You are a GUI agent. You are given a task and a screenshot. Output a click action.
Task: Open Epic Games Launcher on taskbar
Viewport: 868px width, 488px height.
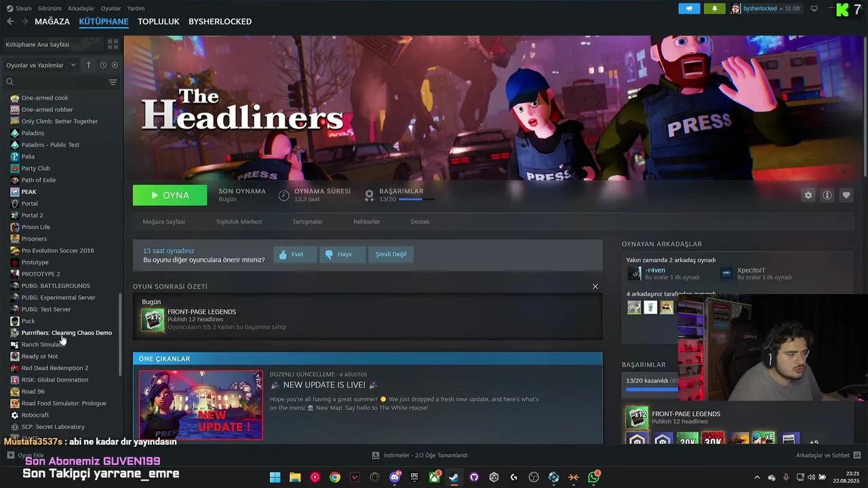coord(414,477)
